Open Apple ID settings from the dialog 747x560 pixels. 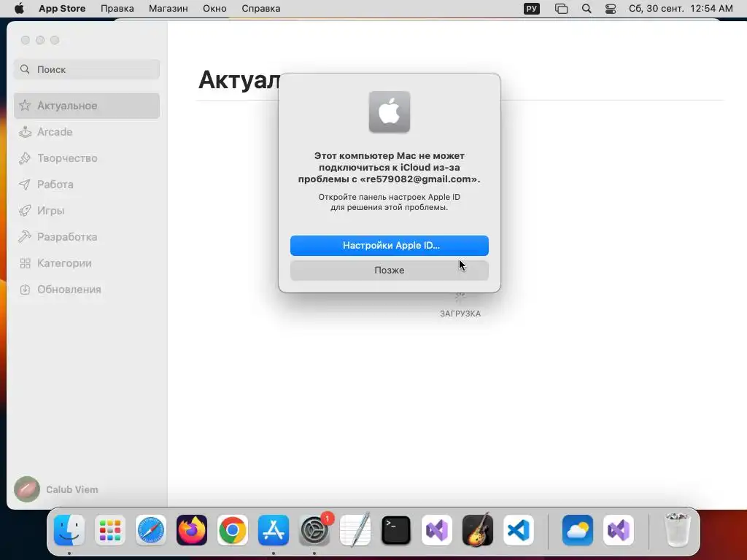coord(390,245)
